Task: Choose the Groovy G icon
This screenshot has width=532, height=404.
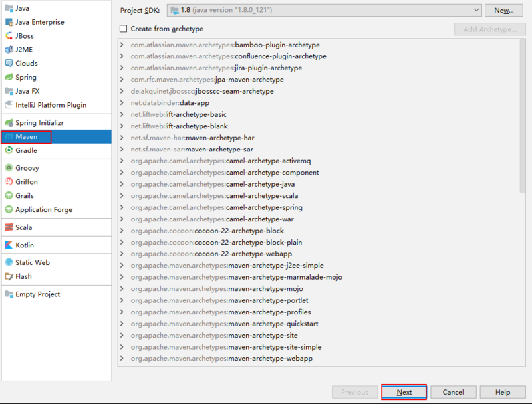Action: pos(9,167)
